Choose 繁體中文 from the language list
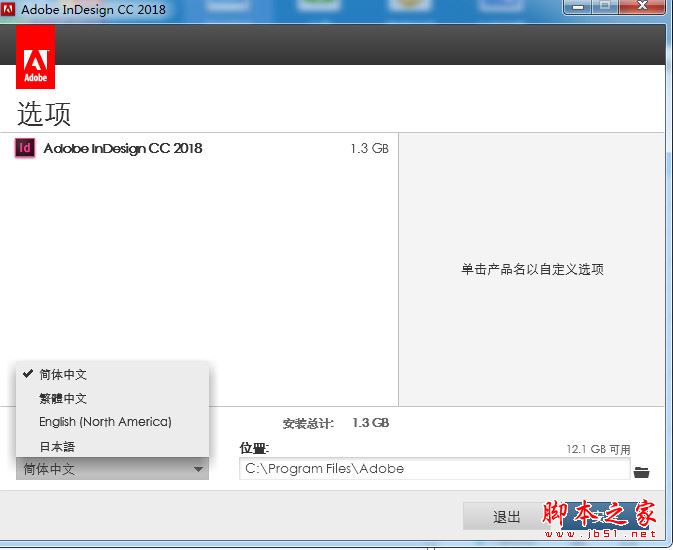Screen dimensions: 673x550 tap(112, 398)
